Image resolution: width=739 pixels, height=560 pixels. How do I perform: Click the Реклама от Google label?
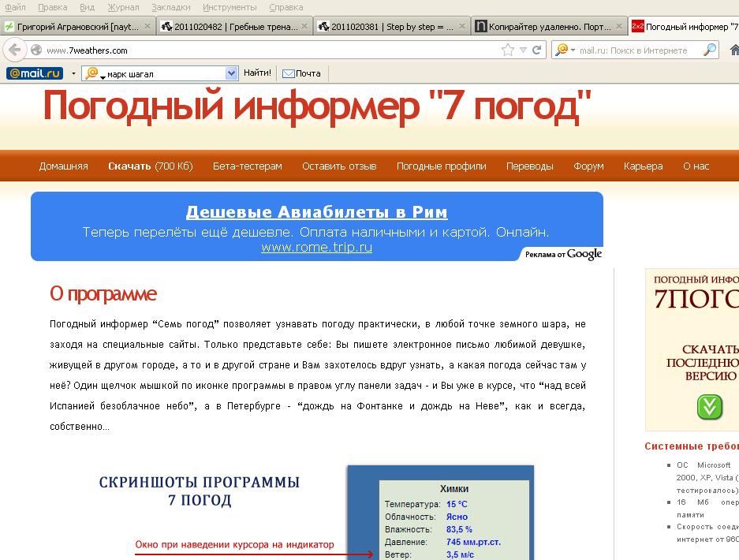coord(563,254)
